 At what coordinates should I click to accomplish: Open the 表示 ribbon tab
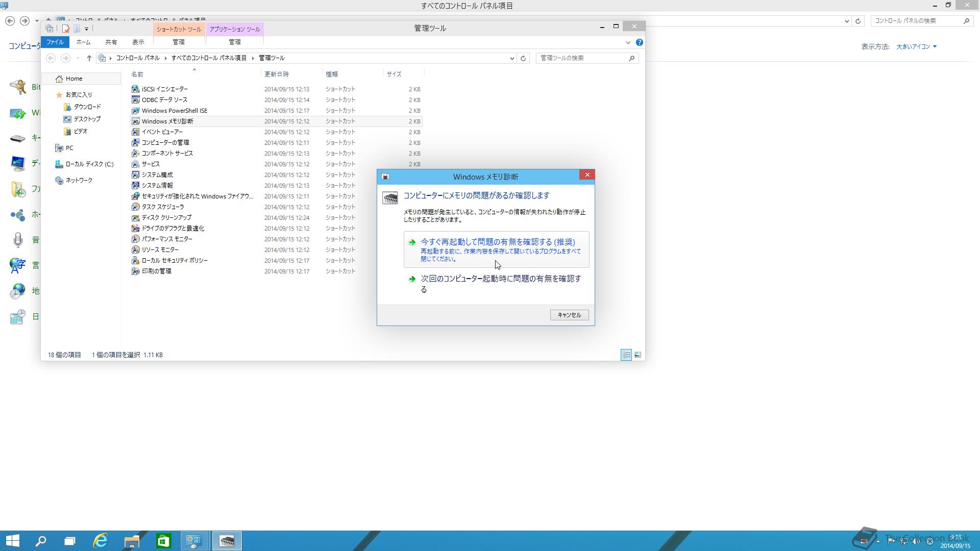point(138,42)
